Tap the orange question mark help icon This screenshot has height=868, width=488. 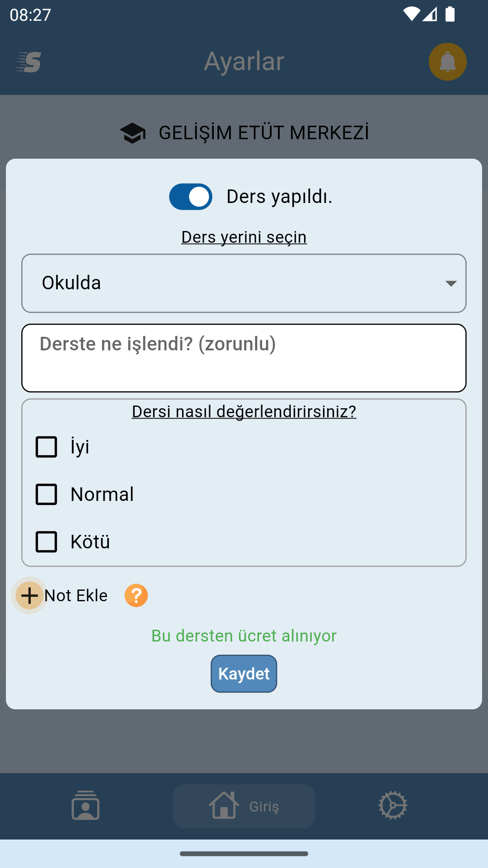point(136,595)
